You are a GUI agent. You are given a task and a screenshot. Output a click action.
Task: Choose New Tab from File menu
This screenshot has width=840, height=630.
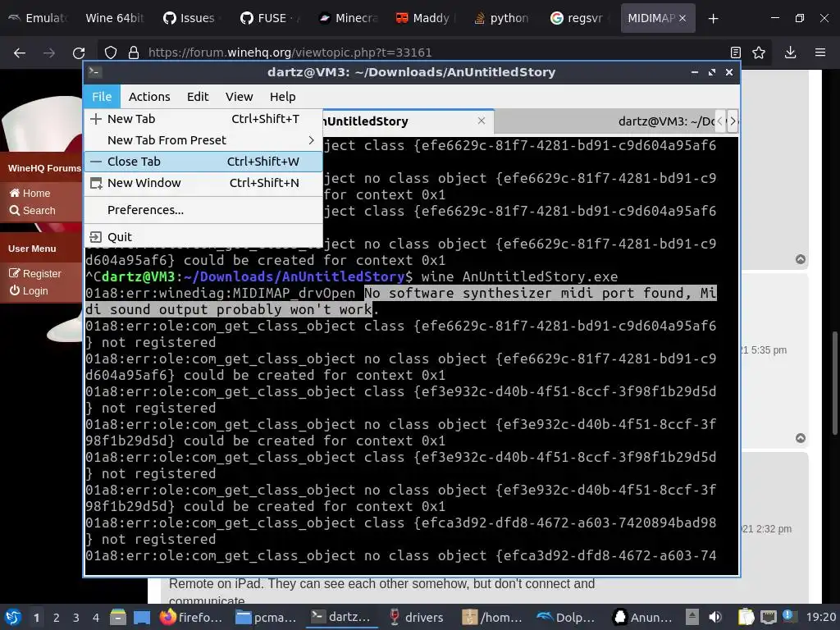point(203,119)
